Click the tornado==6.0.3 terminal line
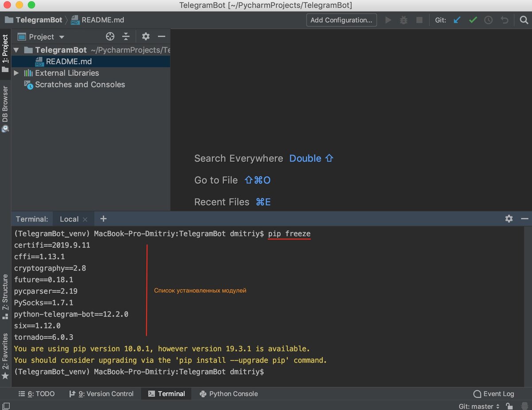This screenshot has height=410, width=532. pyautogui.click(x=43, y=337)
